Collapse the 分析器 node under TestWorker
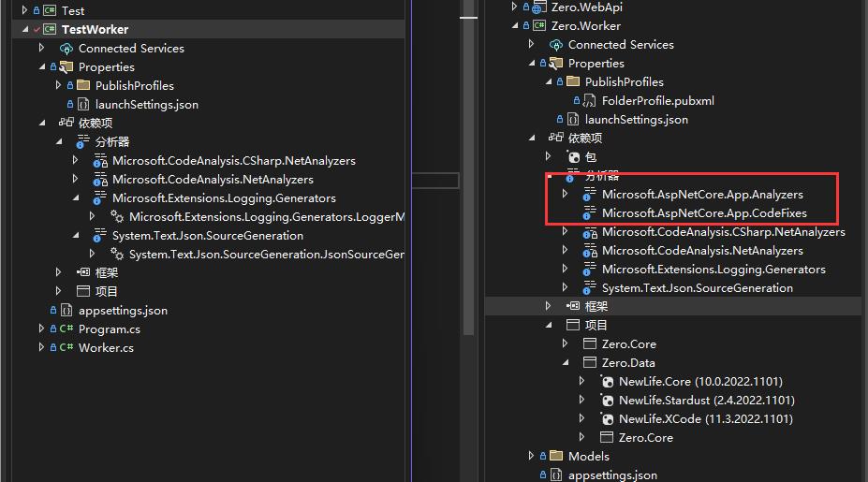Screen dimensions: 868x482 59,141
